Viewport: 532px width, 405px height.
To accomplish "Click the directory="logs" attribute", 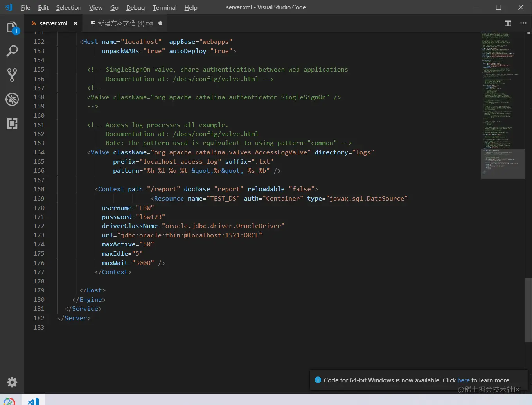I will coord(344,152).
